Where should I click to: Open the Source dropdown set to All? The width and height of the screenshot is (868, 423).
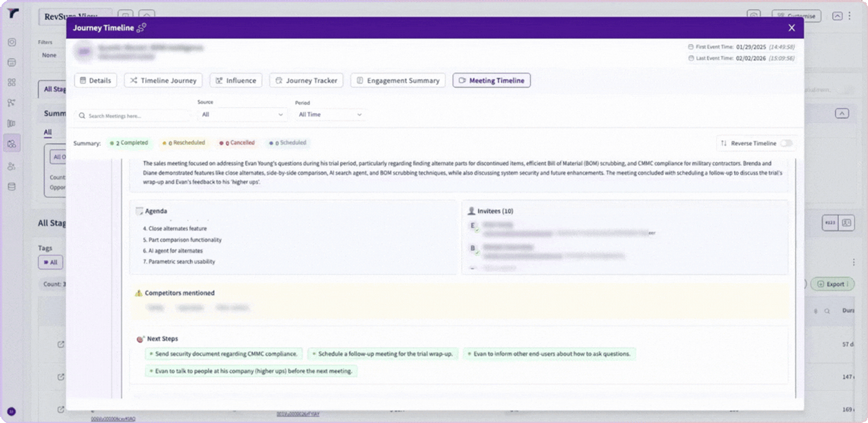pyautogui.click(x=242, y=115)
